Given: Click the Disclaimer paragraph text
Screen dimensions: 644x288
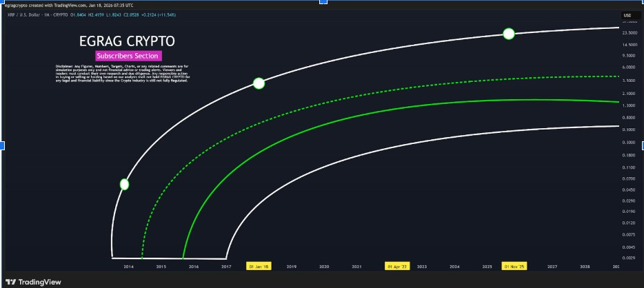Looking at the screenshot, I should pyautogui.click(x=123, y=74).
